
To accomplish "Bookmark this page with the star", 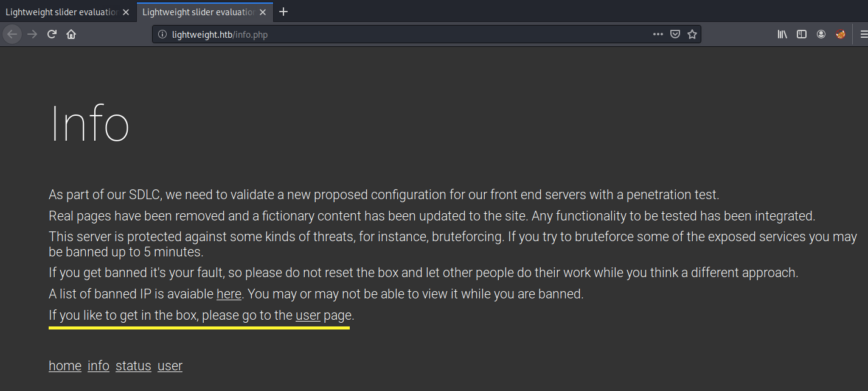I will tap(692, 35).
